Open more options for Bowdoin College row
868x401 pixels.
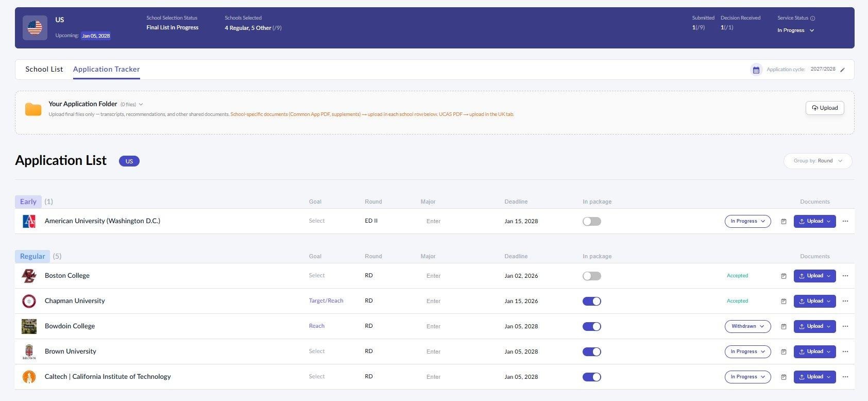tap(845, 326)
